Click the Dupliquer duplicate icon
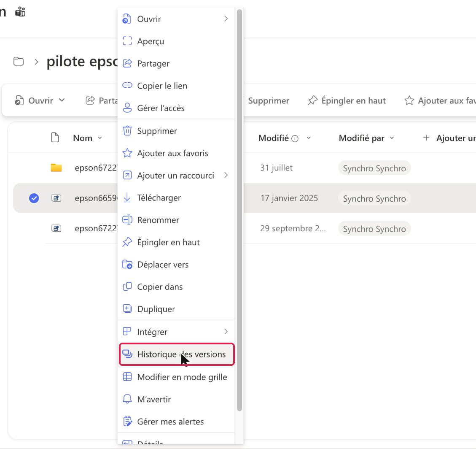This screenshot has height=449, width=476. (x=127, y=309)
